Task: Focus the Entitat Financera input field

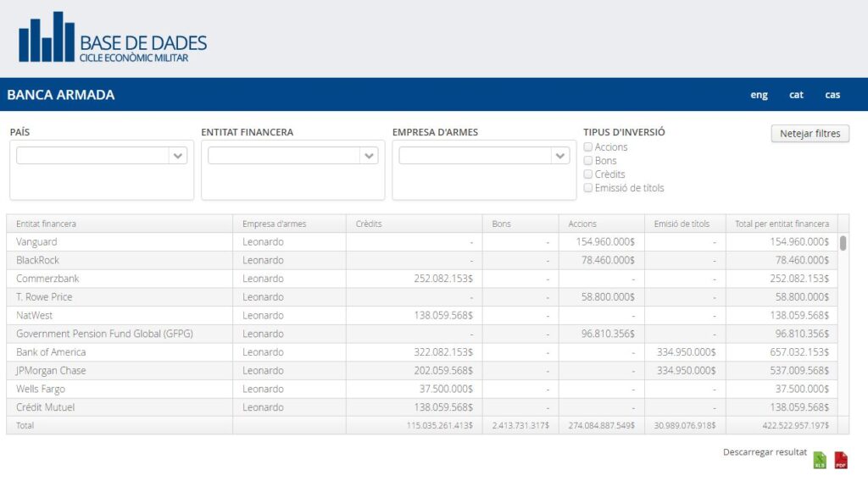Action: 284,155
